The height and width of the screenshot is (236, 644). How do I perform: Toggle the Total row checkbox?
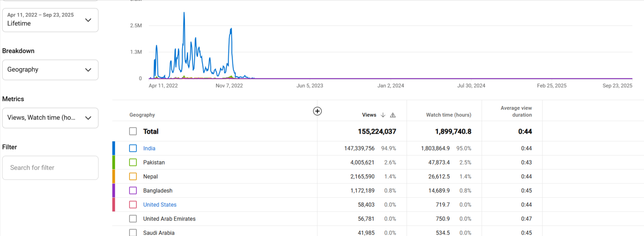tap(133, 131)
